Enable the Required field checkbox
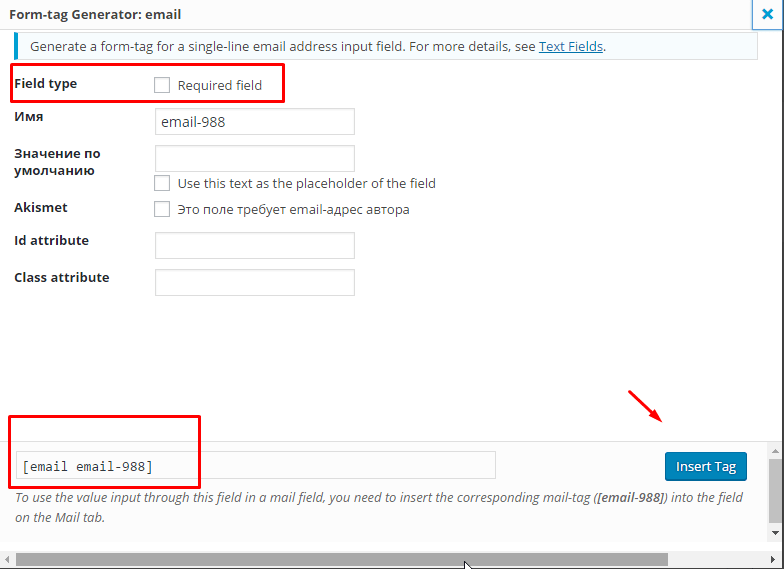Screen dimensions: 784x569 click(162, 86)
